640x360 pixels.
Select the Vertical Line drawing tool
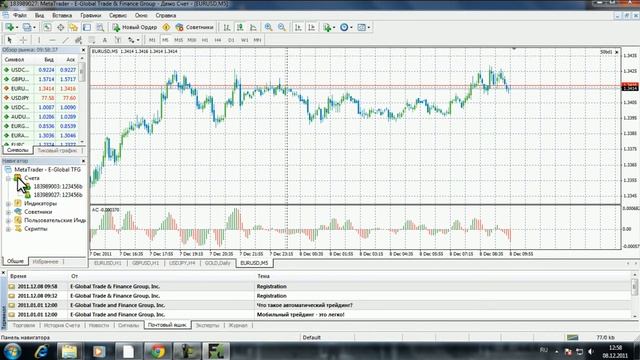(39, 40)
